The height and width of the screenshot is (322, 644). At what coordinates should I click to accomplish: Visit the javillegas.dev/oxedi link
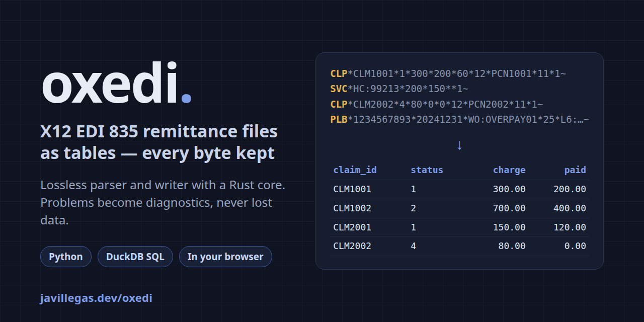[96, 298]
